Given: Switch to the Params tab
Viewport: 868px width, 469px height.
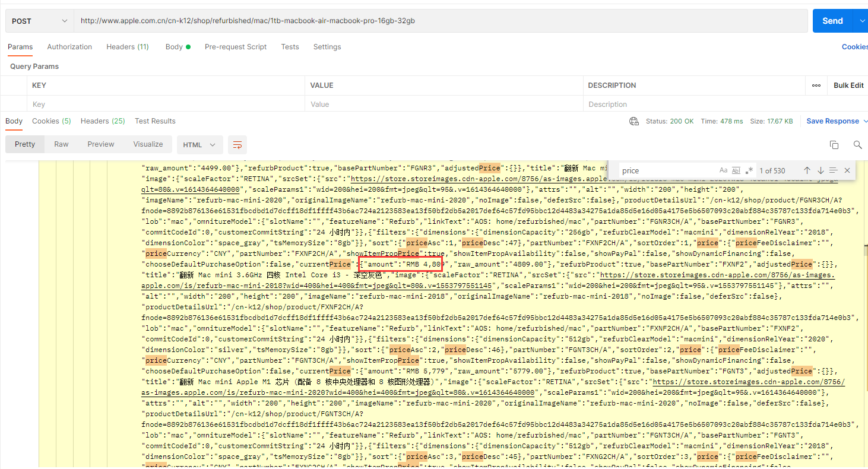Looking at the screenshot, I should (20, 47).
